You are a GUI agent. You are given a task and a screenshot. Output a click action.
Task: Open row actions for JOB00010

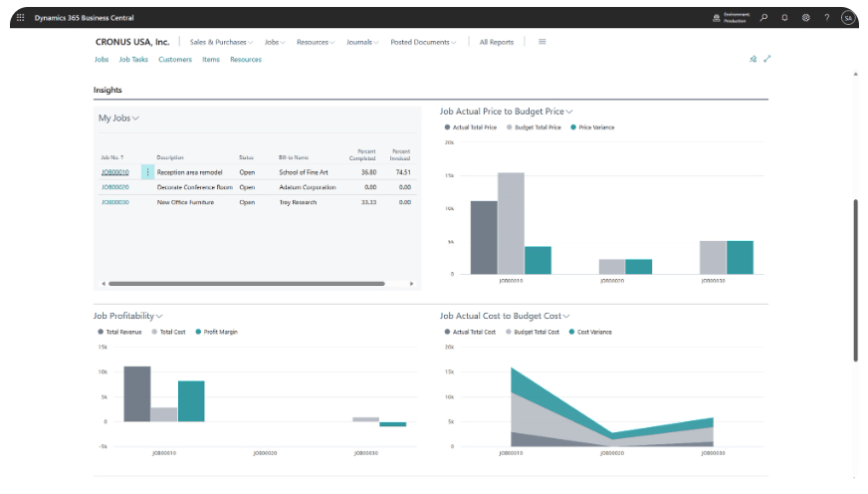point(147,172)
